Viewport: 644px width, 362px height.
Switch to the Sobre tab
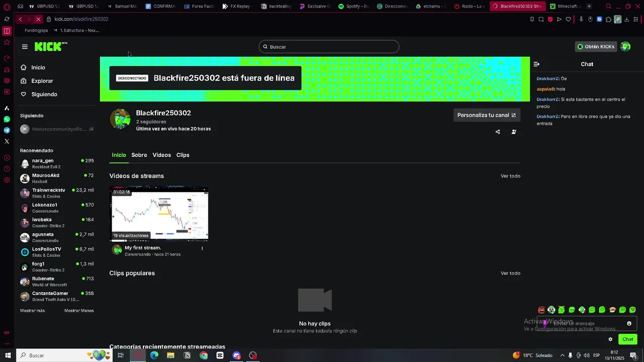pyautogui.click(x=139, y=155)
